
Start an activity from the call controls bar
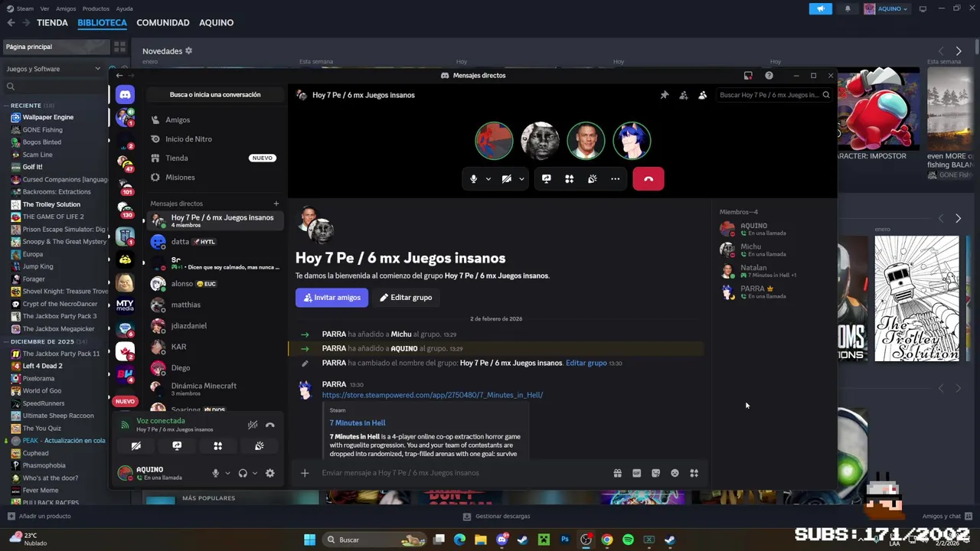(569, 179)
